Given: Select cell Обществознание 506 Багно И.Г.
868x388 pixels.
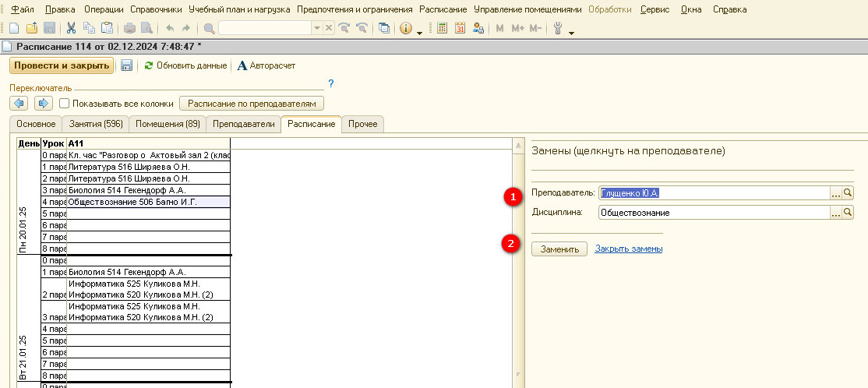Looking at the screenshot, I should click(148, 202).
